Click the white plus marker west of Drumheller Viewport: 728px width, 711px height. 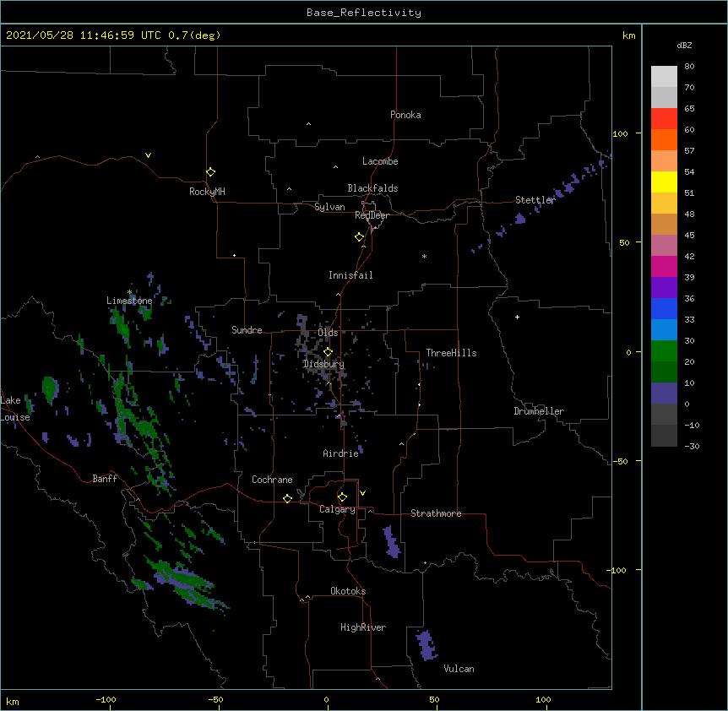click(x=517, y=317)
